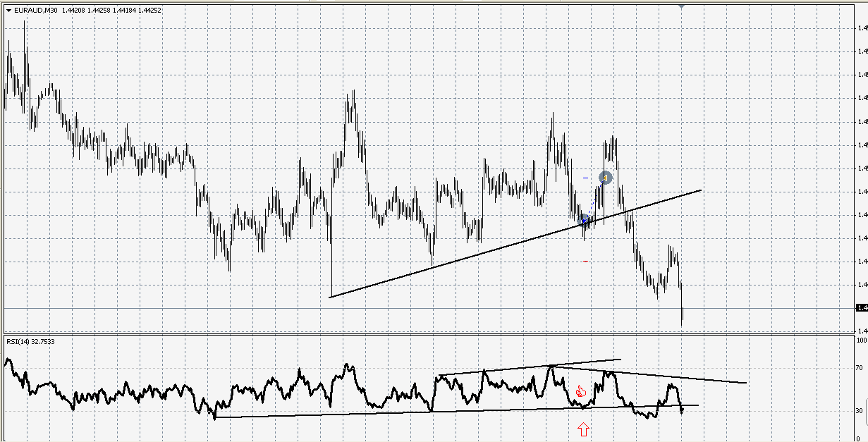Click the red thumbs-down icon in RSI window
The height and width of the screenshot is (442, 868).
pyautogui.click(x=581, y=391)
